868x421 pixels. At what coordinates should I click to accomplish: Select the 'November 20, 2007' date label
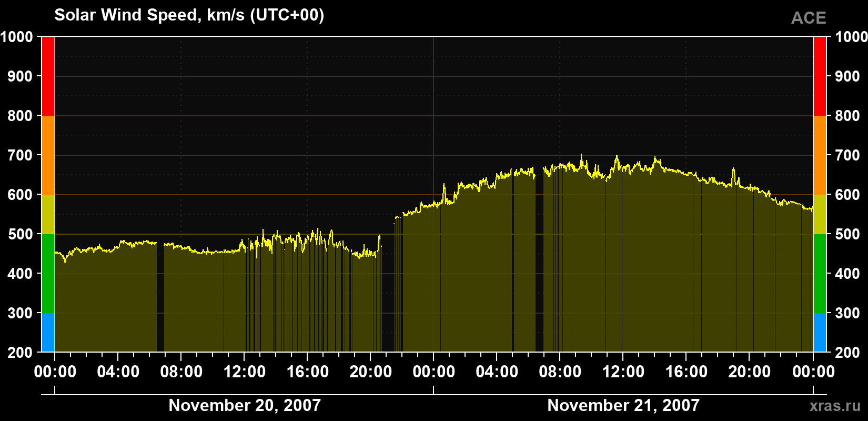[245, 405]
